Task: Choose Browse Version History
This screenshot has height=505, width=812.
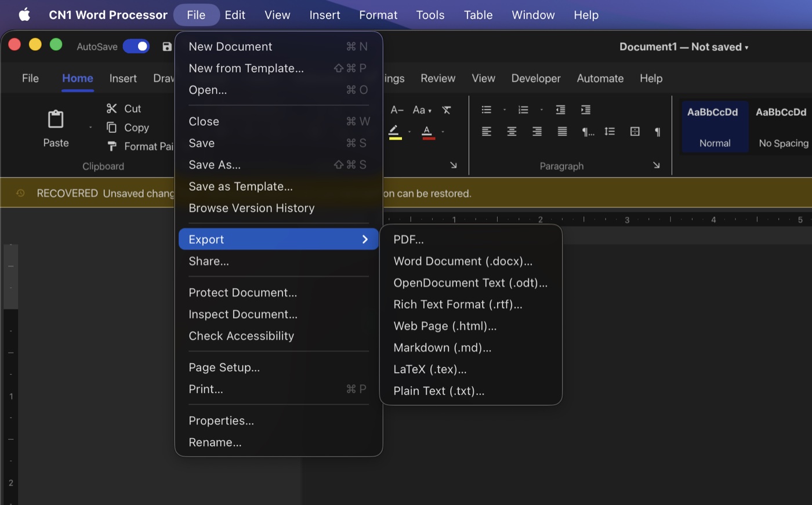Action: [278, 208]
